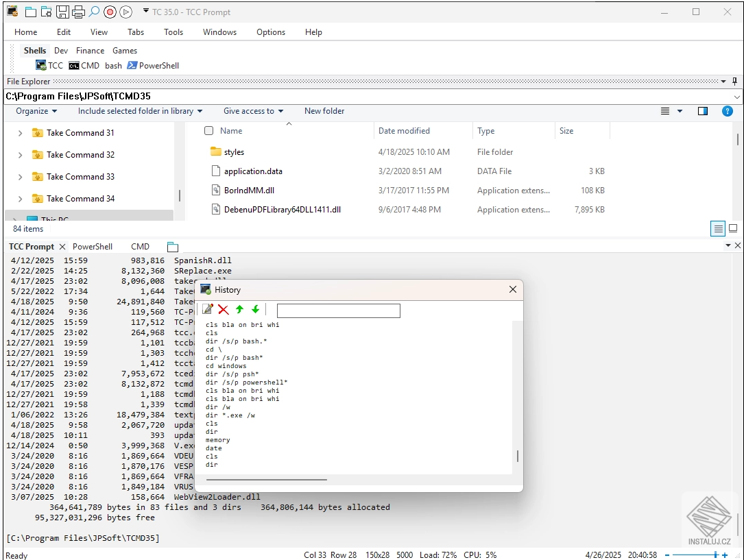
Task: Click the Find magnifier icon in the quick access toolbar
Action: pos(94,12)
